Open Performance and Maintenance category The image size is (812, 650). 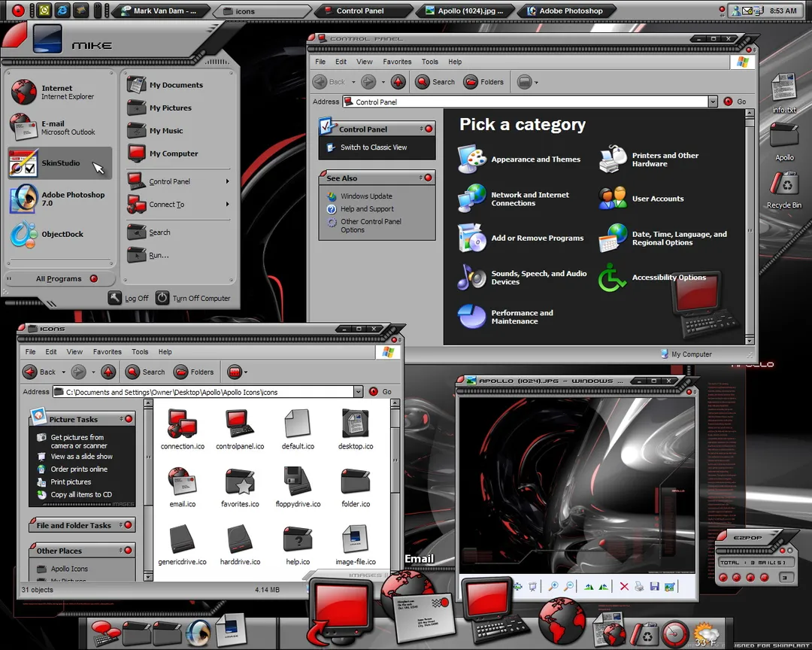[505, 317]
